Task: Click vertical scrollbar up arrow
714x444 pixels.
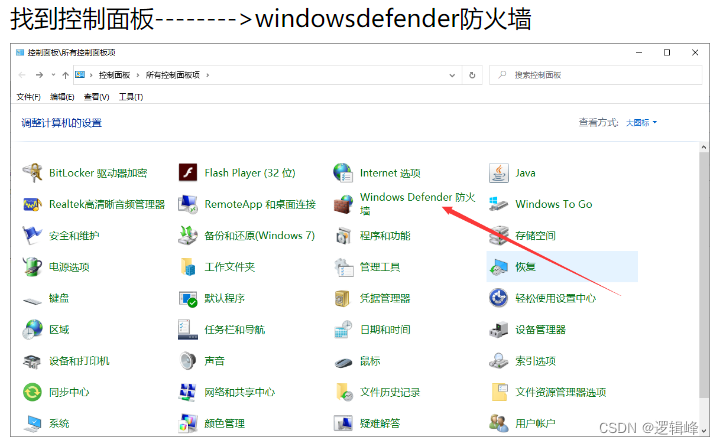Action: point(704,147)
